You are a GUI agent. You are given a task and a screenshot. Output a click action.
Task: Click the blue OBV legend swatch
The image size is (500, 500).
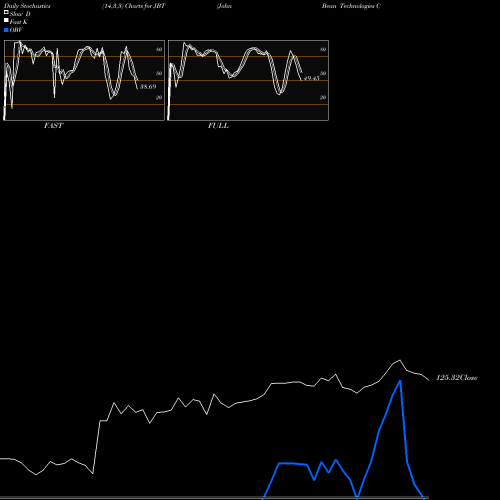6,30
